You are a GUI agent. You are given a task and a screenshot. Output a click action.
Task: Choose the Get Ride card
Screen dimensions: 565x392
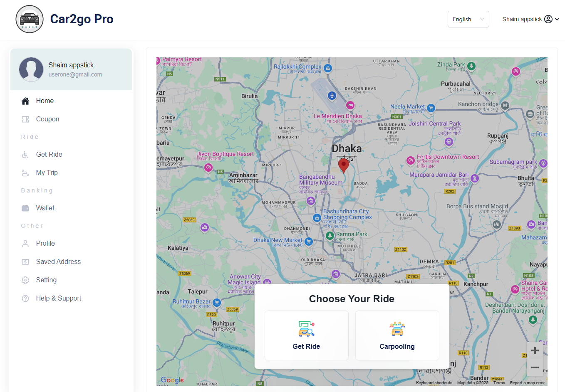click(x=307, y=335)
